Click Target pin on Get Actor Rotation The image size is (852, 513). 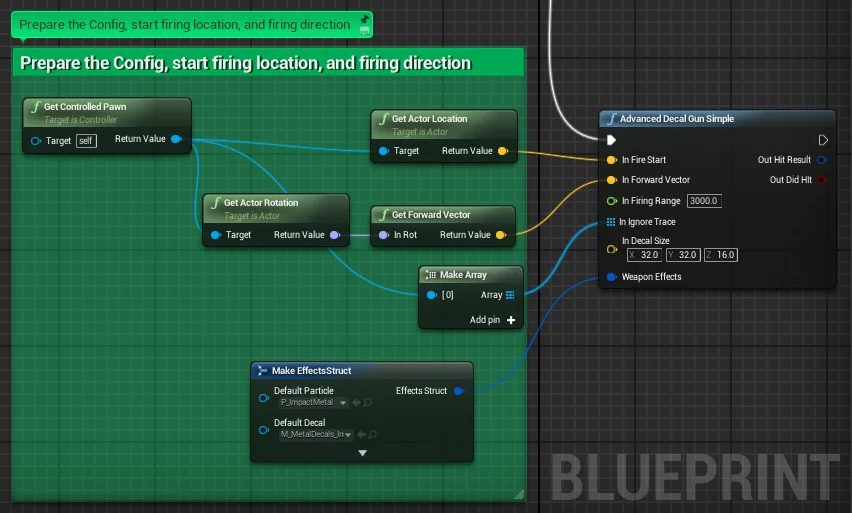(x=216, y=235)
